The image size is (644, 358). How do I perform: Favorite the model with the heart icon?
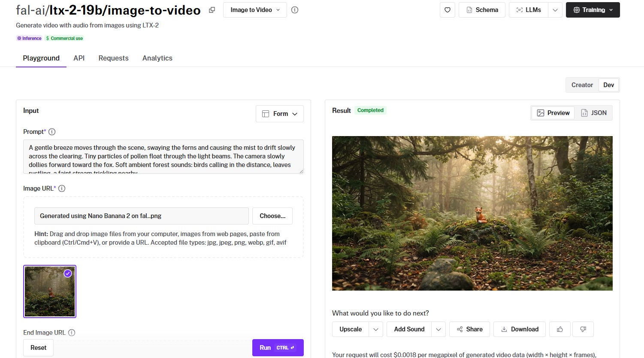tap(447, 10)
